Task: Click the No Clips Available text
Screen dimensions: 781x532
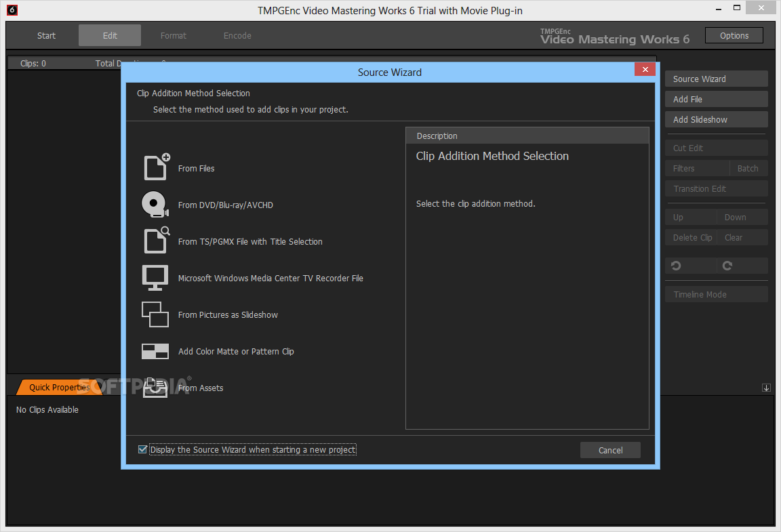Action: click(x=47, y=409)
